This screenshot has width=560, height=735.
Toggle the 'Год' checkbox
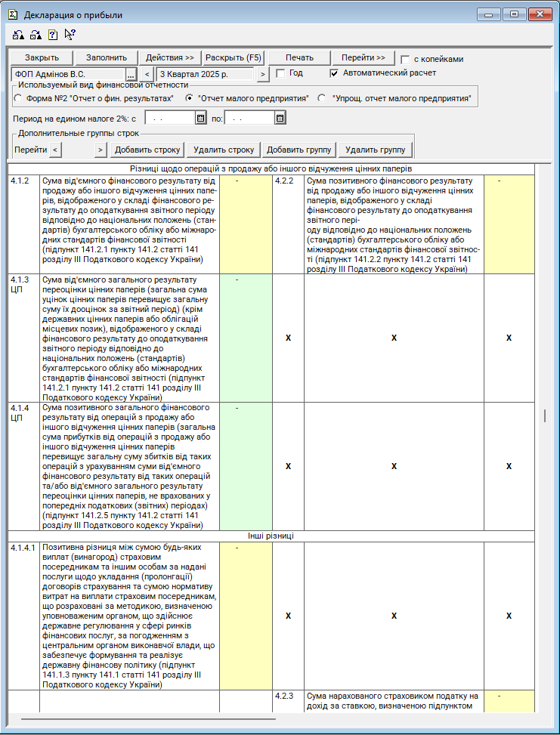pyautogui.click(x=280, y=73)
